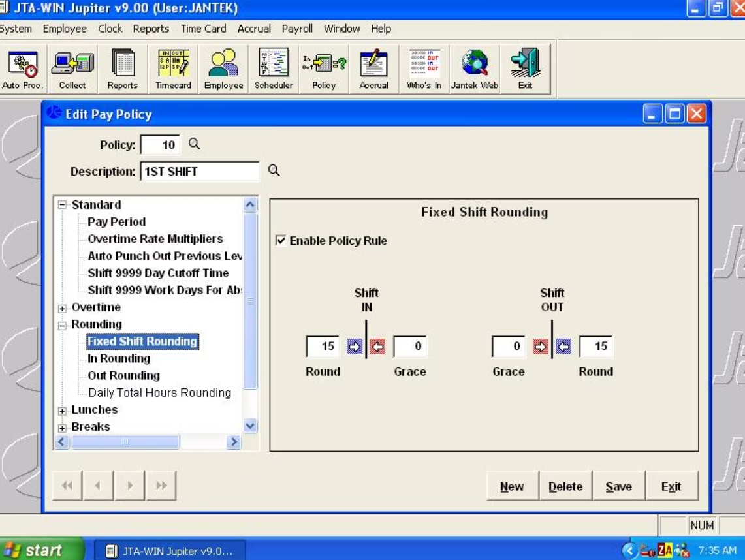The height and width of the screenshot is (560, 745).
Task: Click the Shift IN Grace field
Action: click(409, 347)
